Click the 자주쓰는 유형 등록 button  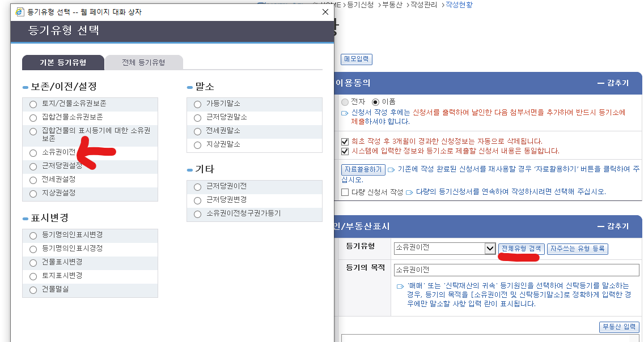pyautogui.click(x=577, y=249)
